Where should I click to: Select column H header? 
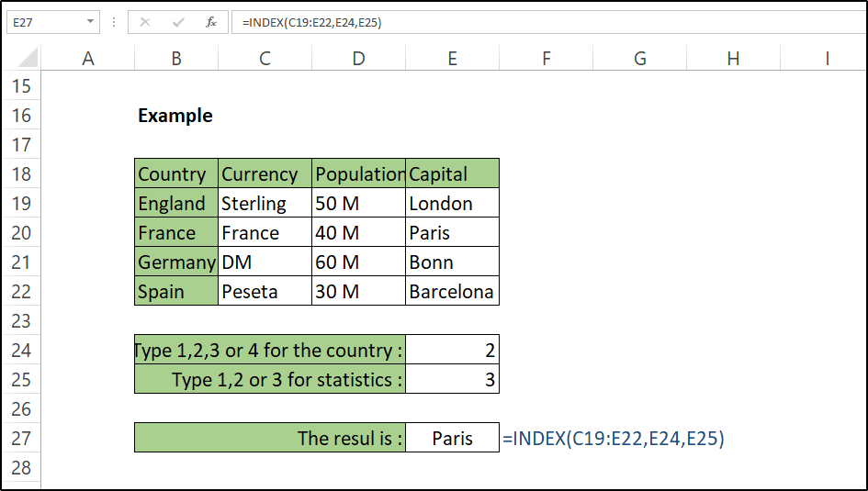(733, 58)
